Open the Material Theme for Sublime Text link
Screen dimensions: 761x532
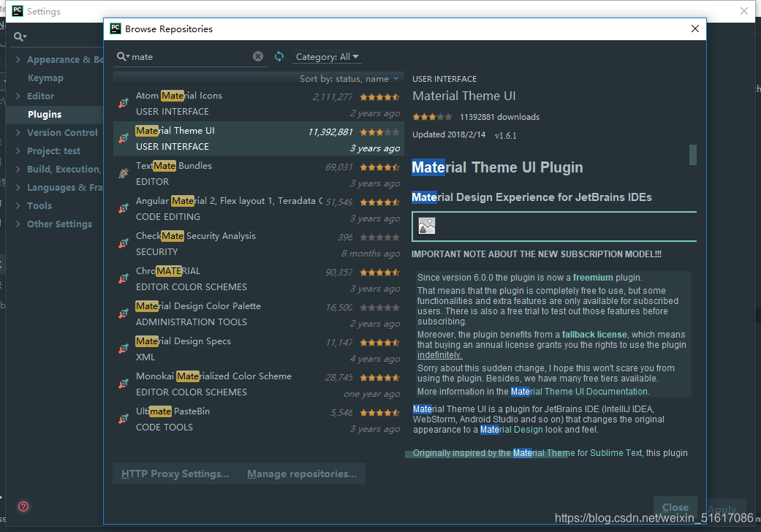578,453
